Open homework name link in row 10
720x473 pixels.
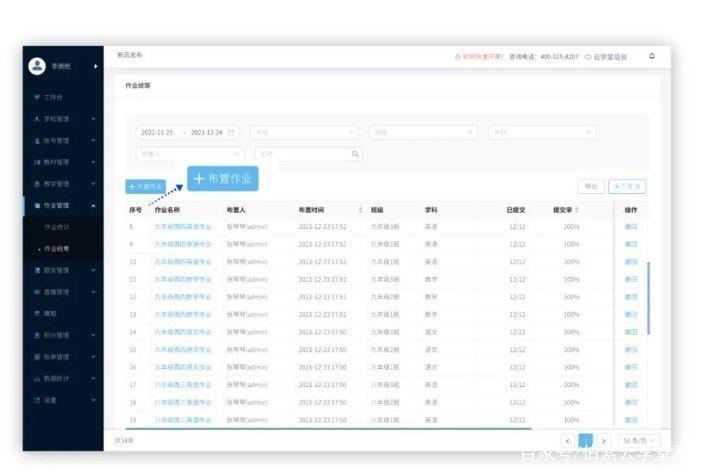pos(183,262)
